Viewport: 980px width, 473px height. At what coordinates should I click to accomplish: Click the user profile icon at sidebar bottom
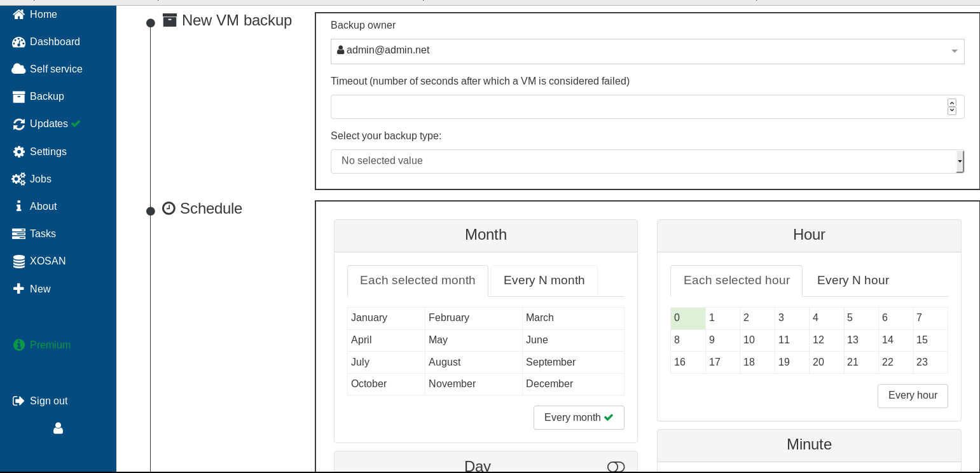(x=58, y=428)
